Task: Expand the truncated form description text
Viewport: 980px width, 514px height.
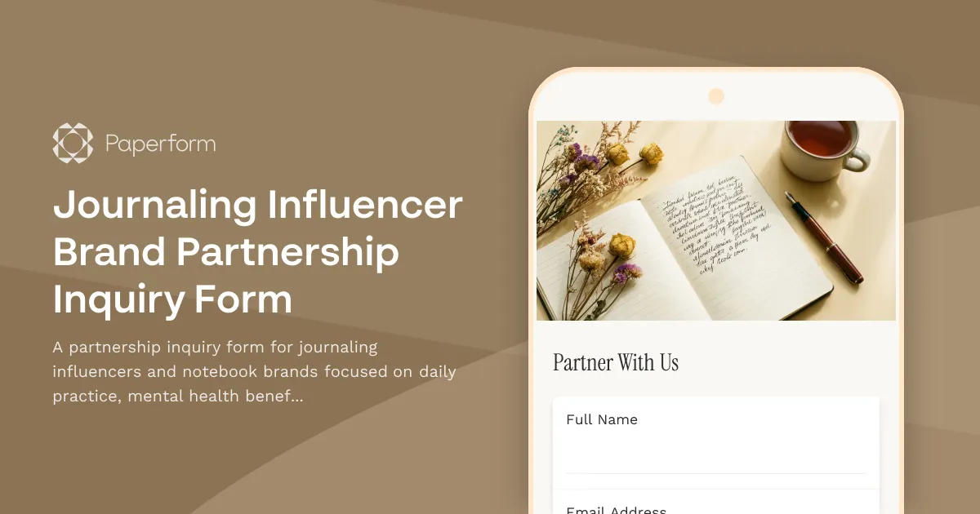Action: click(x=253, y=396)
